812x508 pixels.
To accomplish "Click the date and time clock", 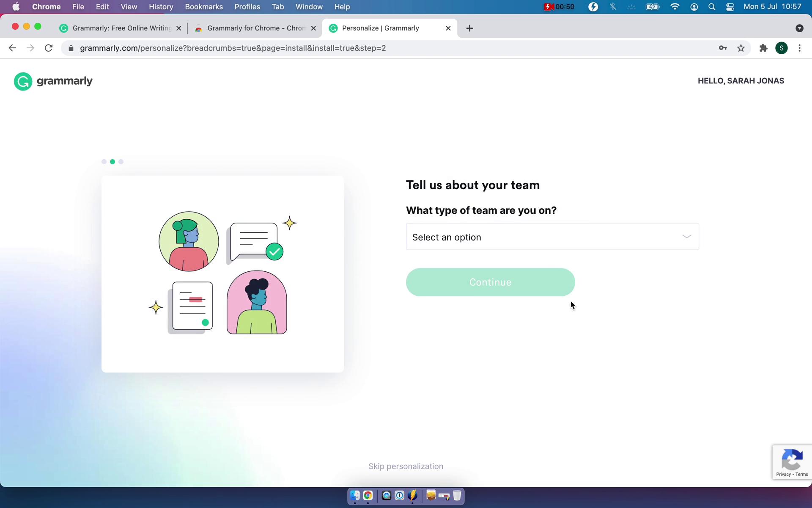I will click(773, 7).
